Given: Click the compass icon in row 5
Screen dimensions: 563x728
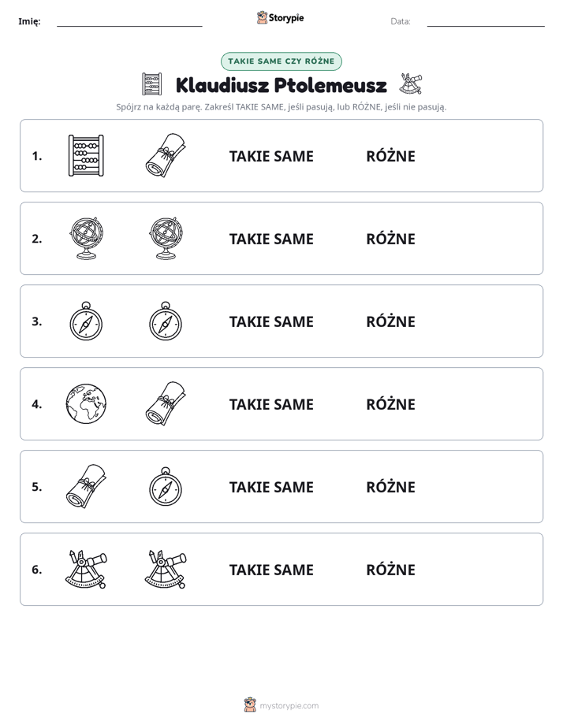Looking at the screenshot, I should (166, 487).
